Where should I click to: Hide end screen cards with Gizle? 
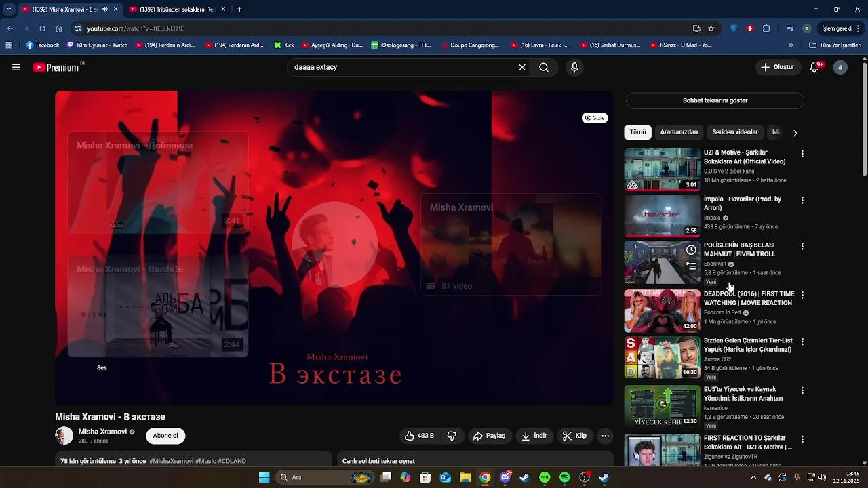(595, 118)
